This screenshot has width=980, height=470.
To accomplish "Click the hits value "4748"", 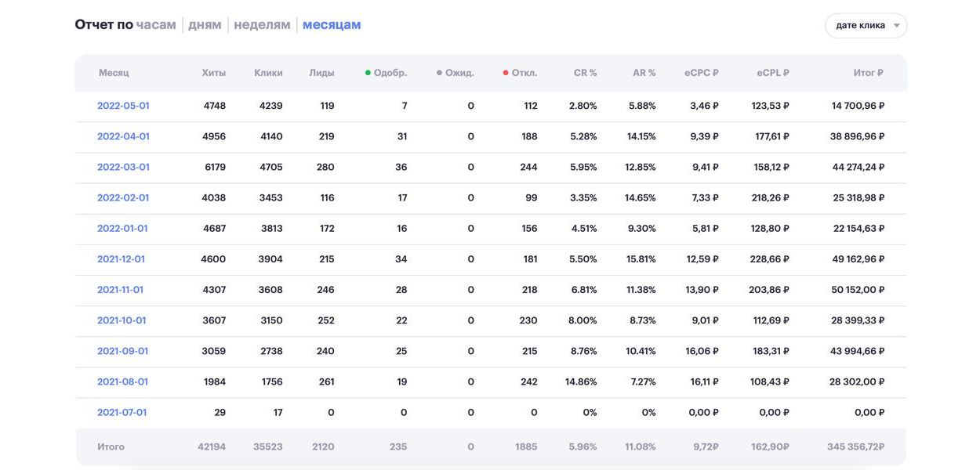I will (214, 106).
